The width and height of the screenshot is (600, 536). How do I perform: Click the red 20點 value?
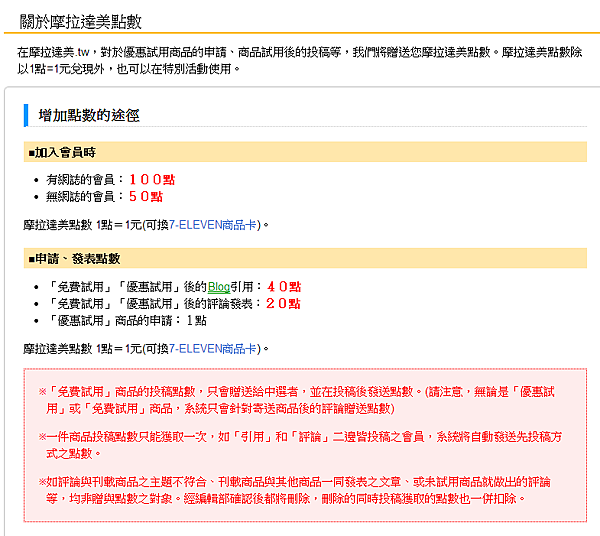click(283, 303)
